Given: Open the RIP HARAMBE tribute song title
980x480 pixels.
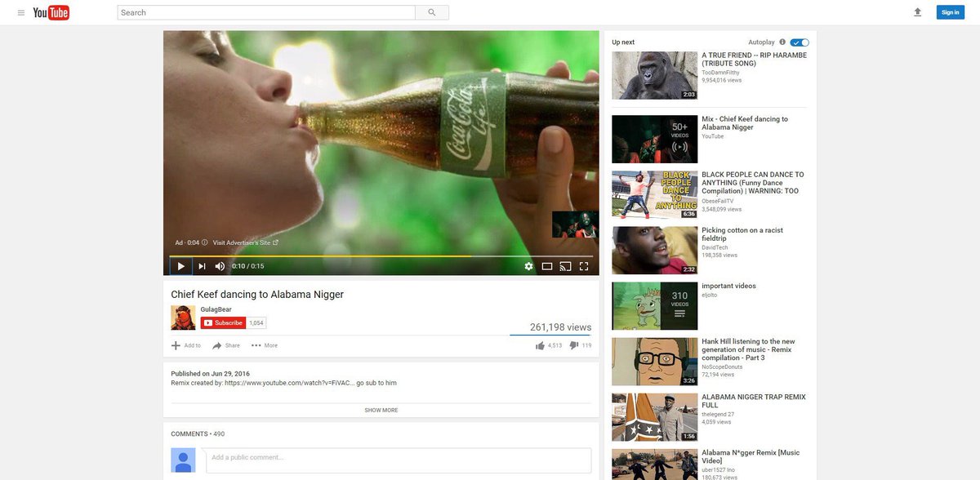Looking at the screenshot, I should click(754, 59).
